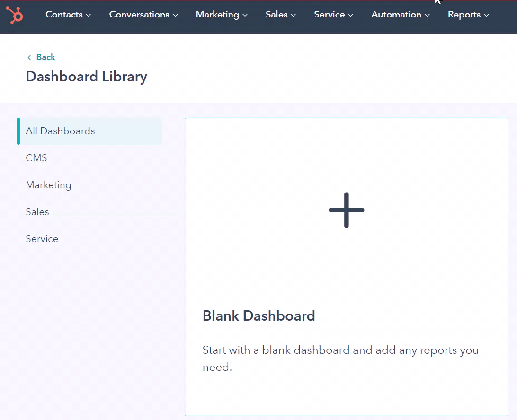Click the HubSpot sprocket logo
This screenshot has height=420, width=517.
tap(14, 15)
